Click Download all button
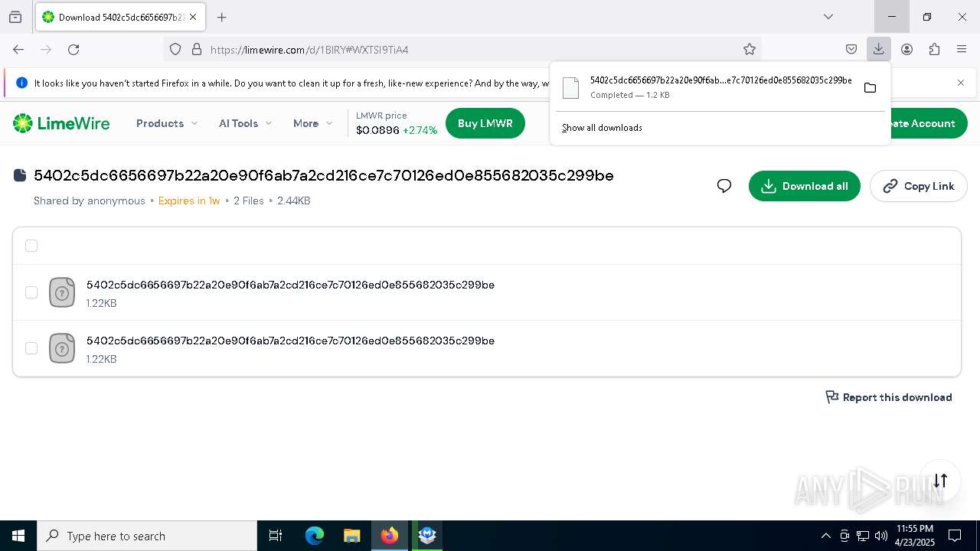This screenshot has width=980, height=551. coord(805,186)
